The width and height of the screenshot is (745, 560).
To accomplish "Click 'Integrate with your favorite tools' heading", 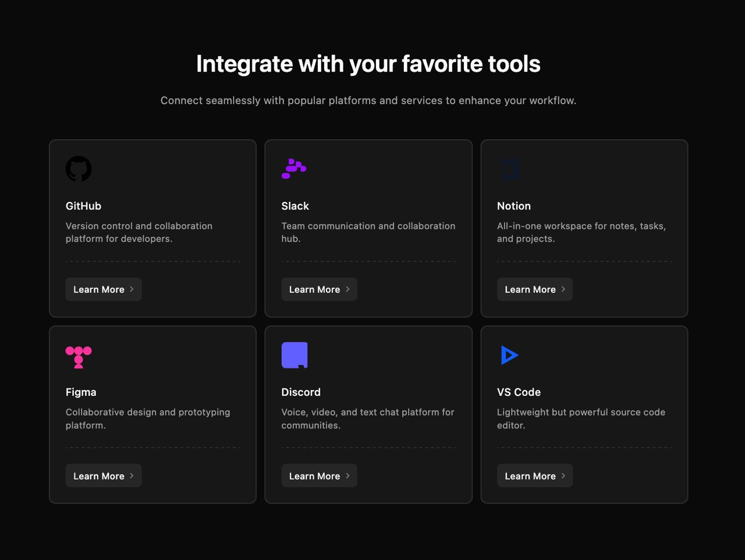I will [x=368, y=64].
